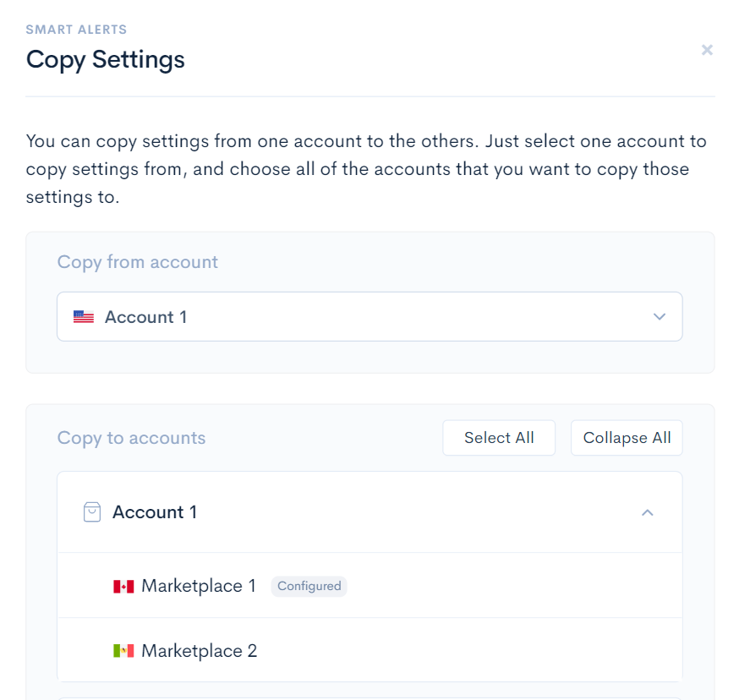Click the instructions paragraph about copying settings

(366, 169)
